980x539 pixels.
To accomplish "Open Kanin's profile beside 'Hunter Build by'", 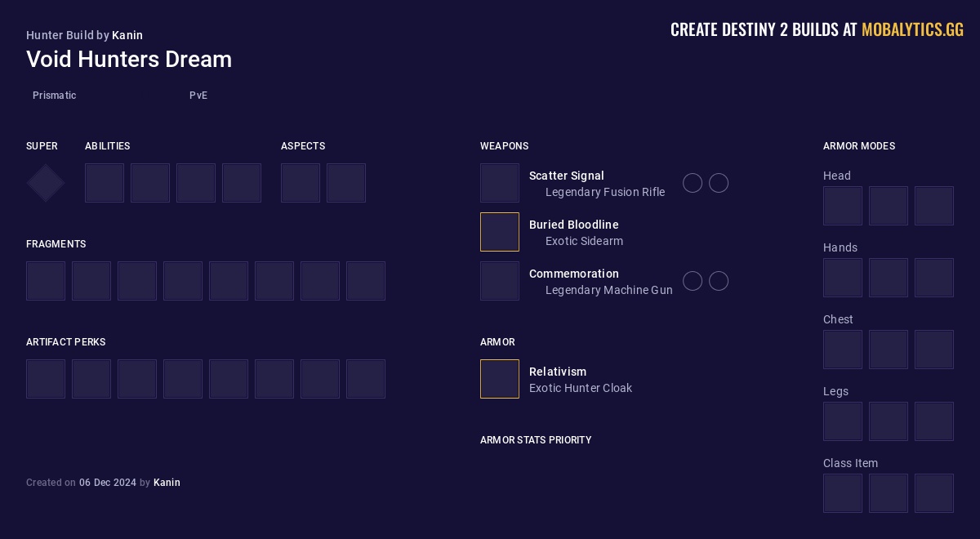I will point(127,35).
